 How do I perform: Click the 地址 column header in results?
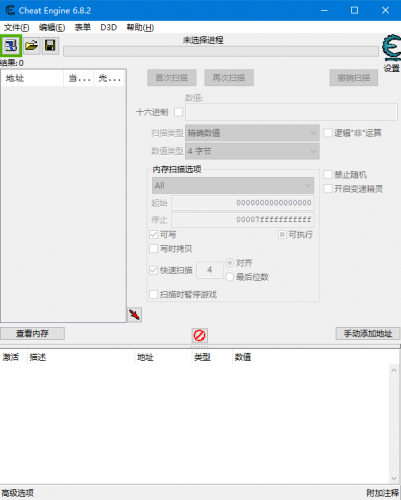coord(32,78)
